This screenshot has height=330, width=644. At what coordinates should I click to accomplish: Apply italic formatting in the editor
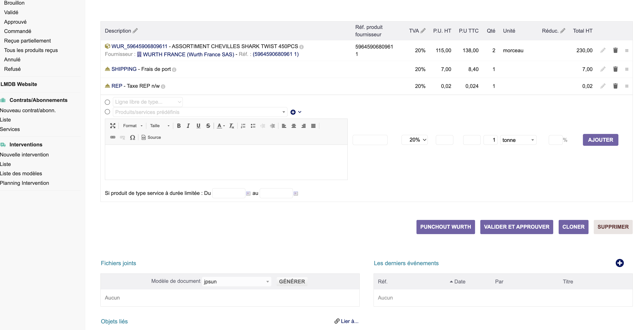point(188,126)
